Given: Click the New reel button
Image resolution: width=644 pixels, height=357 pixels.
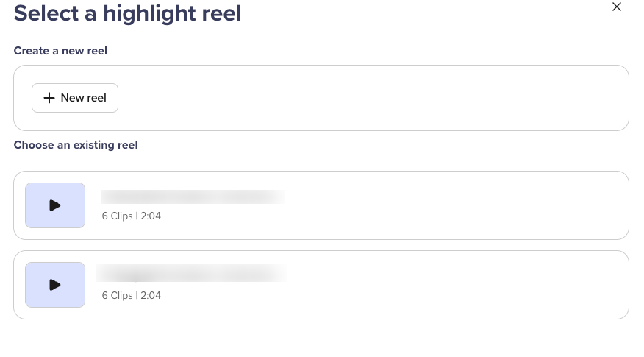Looking at the screenshot, I should pyautogui.click(x=75, y=98).
